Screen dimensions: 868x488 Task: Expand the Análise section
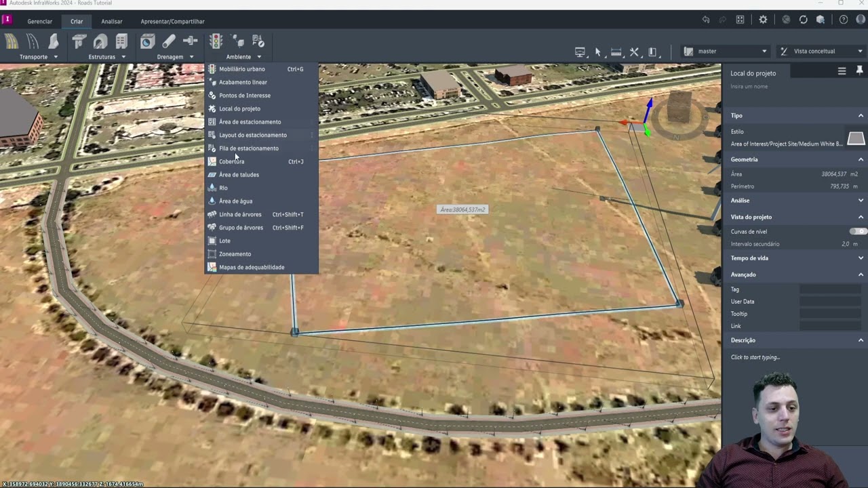pos(861,201)
